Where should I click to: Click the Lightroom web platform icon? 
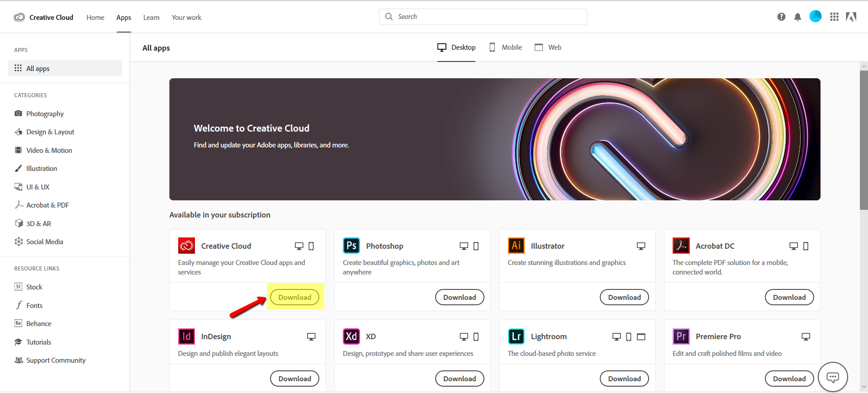pos(641,336)
